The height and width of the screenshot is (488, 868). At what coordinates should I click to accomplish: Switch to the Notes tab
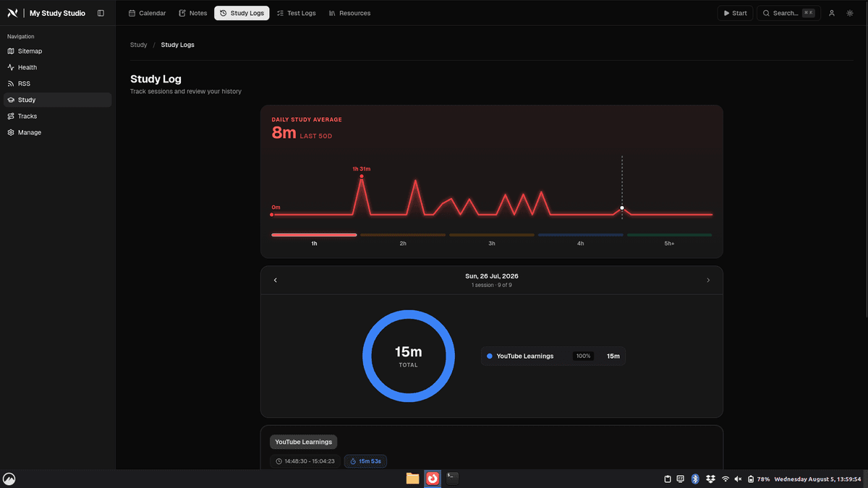[x=192, y=13]
